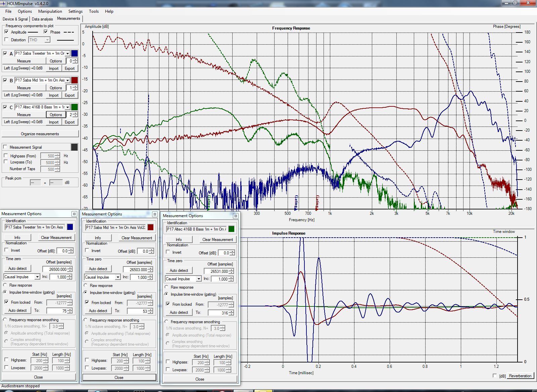This screenshot has height=392, width=537.
Task: Click the Reverberation button
Action: click(520, 376)
